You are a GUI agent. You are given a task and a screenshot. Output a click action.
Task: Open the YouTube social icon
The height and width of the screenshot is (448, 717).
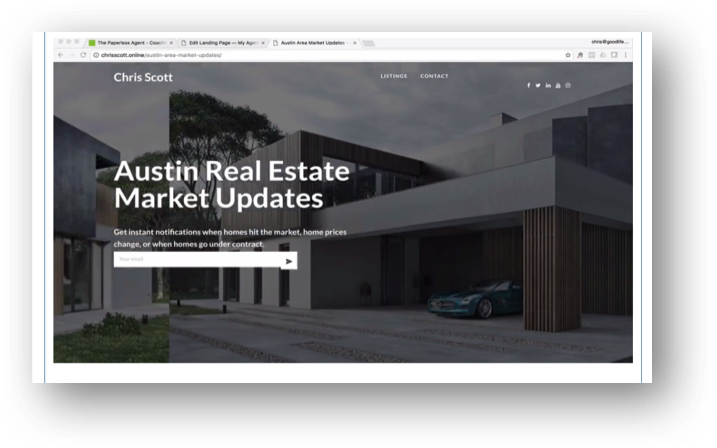(558, 85)
